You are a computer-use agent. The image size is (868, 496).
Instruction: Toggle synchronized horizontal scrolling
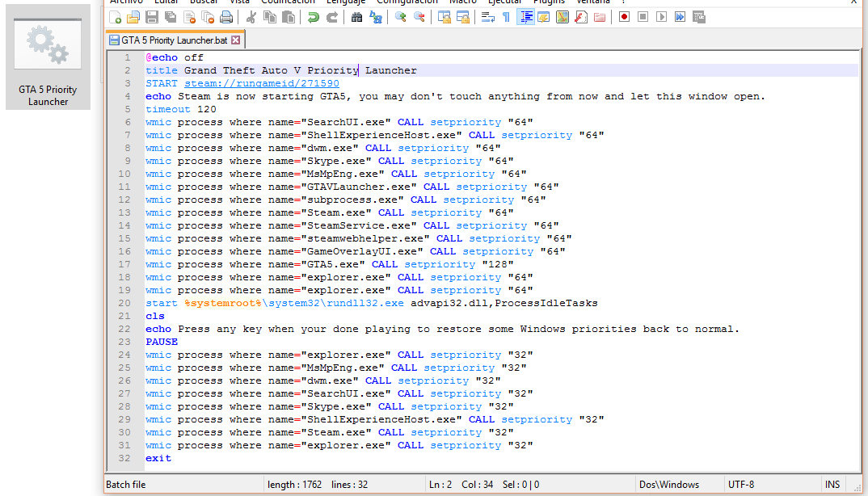coord(463,17)
